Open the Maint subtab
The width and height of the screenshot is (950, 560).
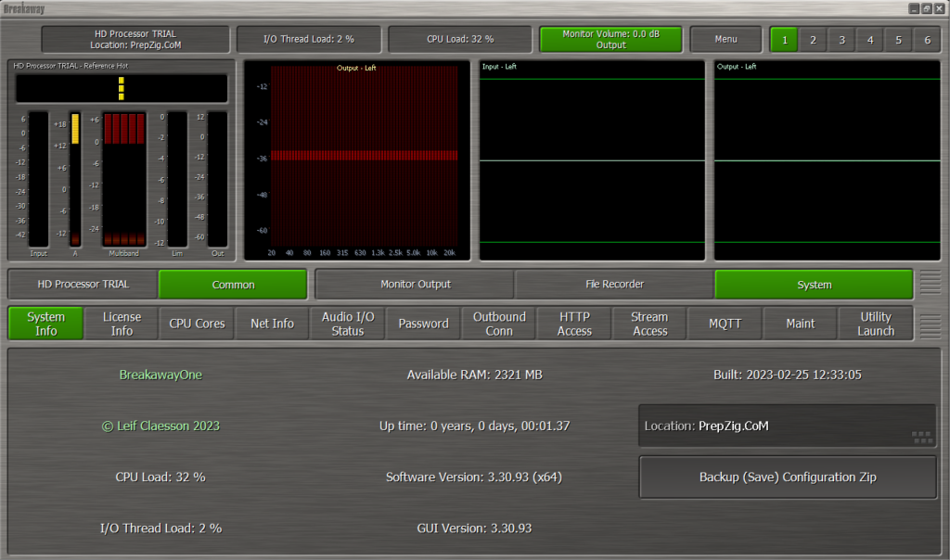tap(801, 324)
